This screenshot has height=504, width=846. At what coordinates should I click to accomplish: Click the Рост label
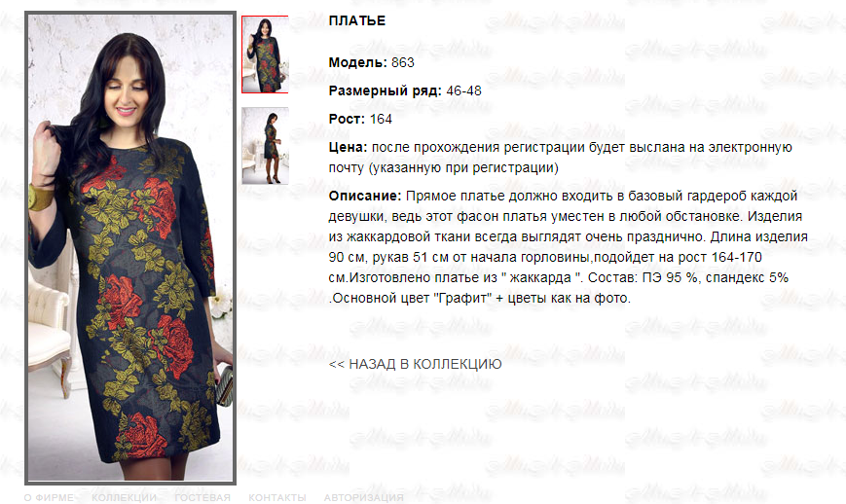347,119
